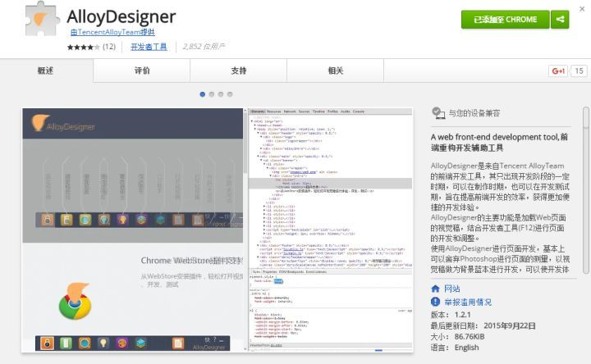591x364 pixels.
Task: Open the 开发者工具 category link
Action: pos(149,47)
